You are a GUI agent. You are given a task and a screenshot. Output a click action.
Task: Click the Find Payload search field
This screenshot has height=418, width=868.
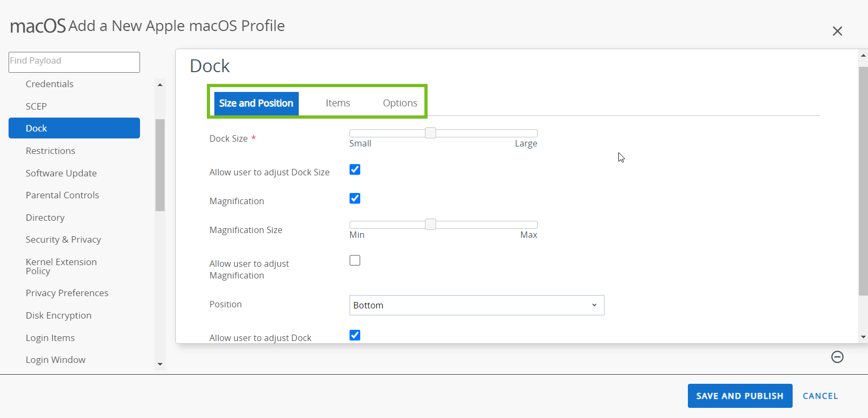click(x=74, y=62)
